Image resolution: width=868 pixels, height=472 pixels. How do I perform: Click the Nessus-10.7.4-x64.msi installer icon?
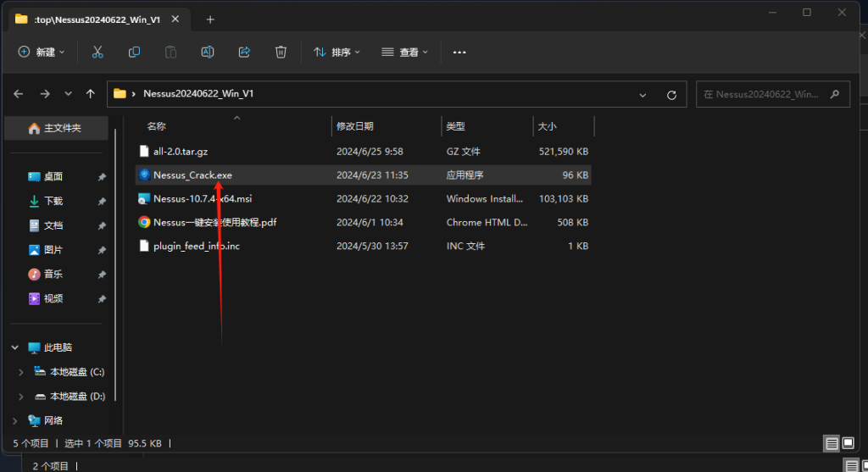(x=144, y=198)
